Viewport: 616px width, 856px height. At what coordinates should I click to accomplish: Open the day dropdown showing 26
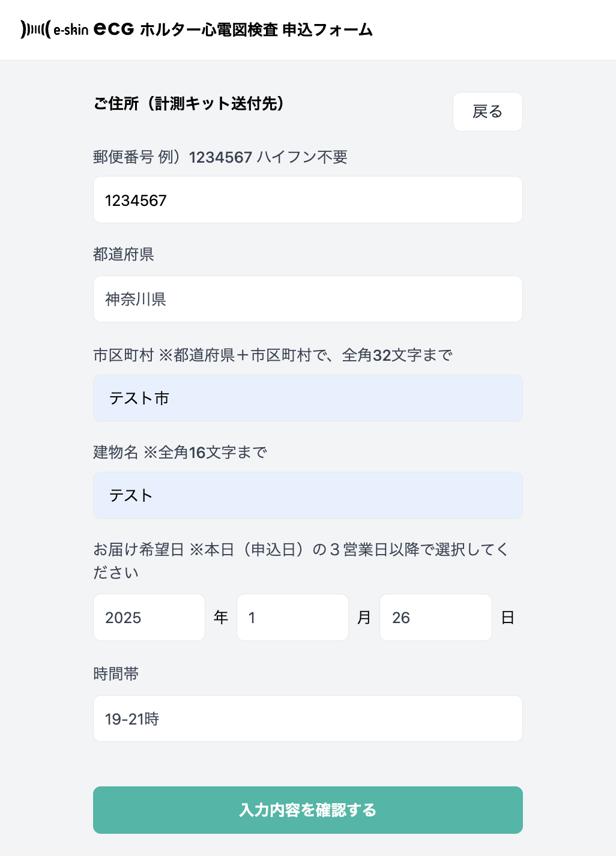click(x=435, y=617)
